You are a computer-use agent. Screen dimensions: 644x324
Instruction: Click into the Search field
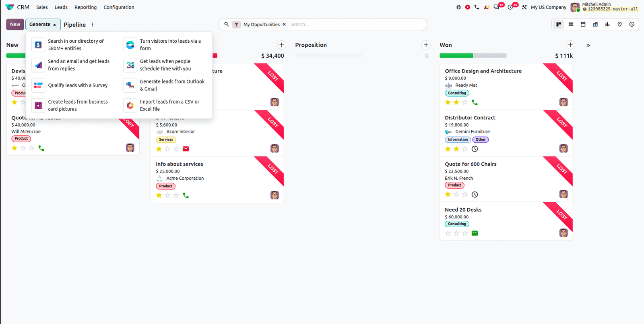pyautogui.click(x=356, y=25)
